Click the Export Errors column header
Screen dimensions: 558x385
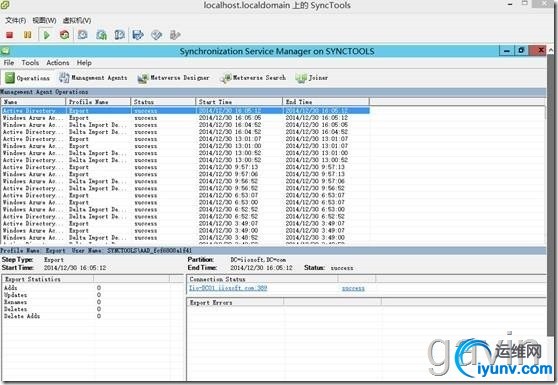pos(235,302)
